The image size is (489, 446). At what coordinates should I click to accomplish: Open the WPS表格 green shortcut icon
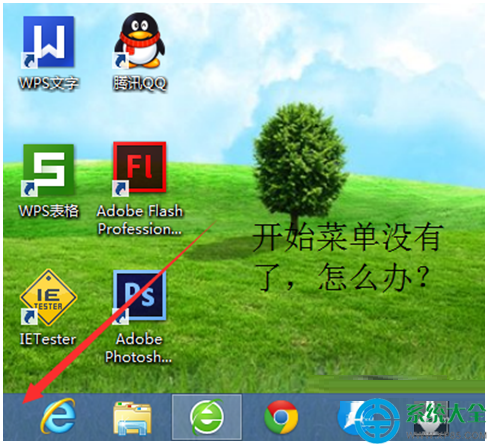(x=48, y=170)
